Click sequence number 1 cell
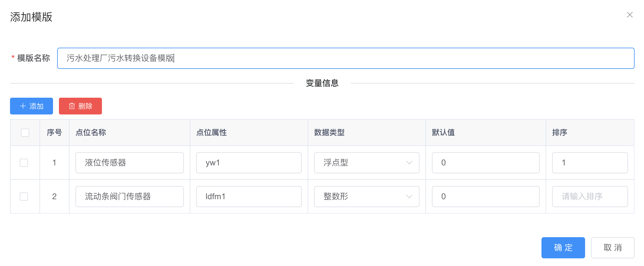 coord(54,163)
